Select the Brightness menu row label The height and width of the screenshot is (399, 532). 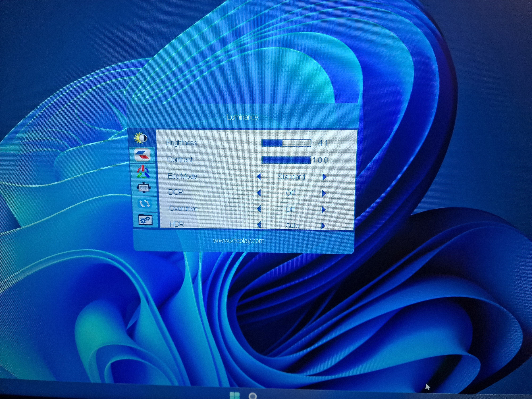point(182,143)
